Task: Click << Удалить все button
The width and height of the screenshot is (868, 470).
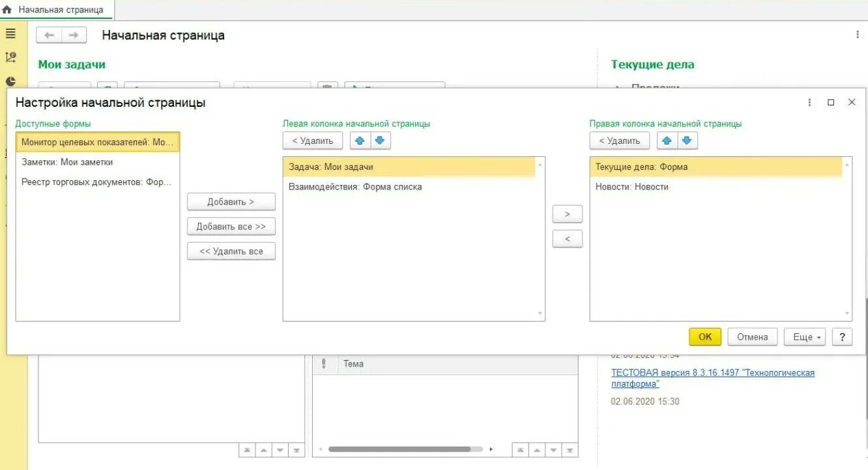Action: 231,251
